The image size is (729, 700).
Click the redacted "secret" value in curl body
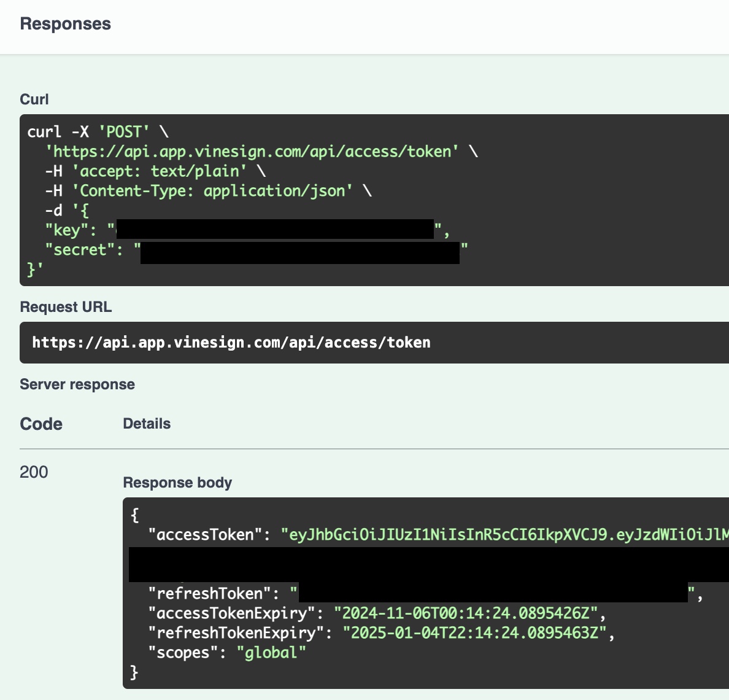pyautogui.click(x=300, y=252)
